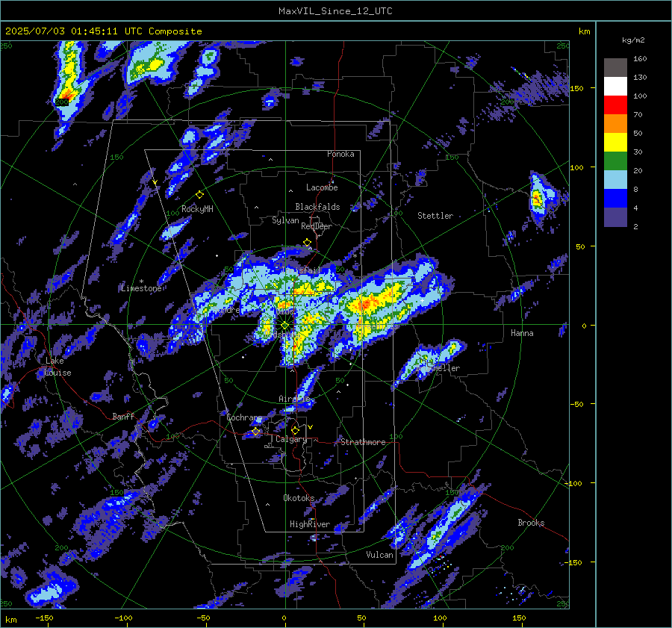This screenshot has height=628, width=672.
Task: Click the Sylvan town label
Action: [x=285, y=220]
